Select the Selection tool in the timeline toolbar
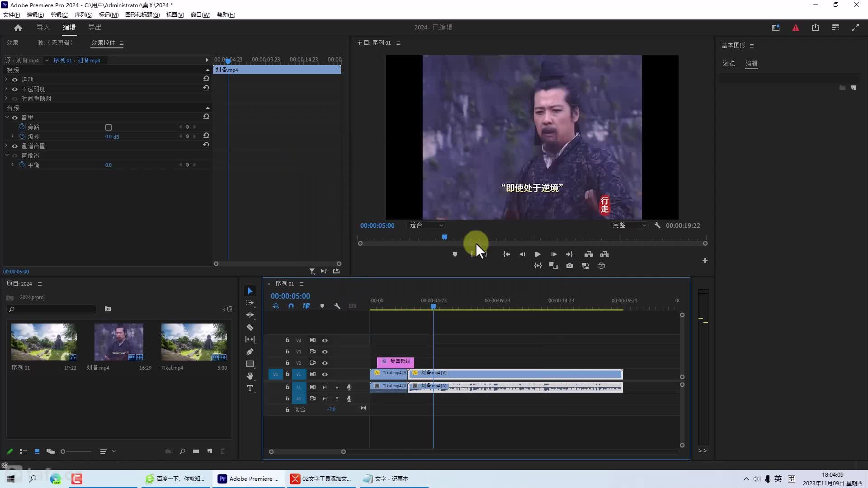 coord(250,291)
